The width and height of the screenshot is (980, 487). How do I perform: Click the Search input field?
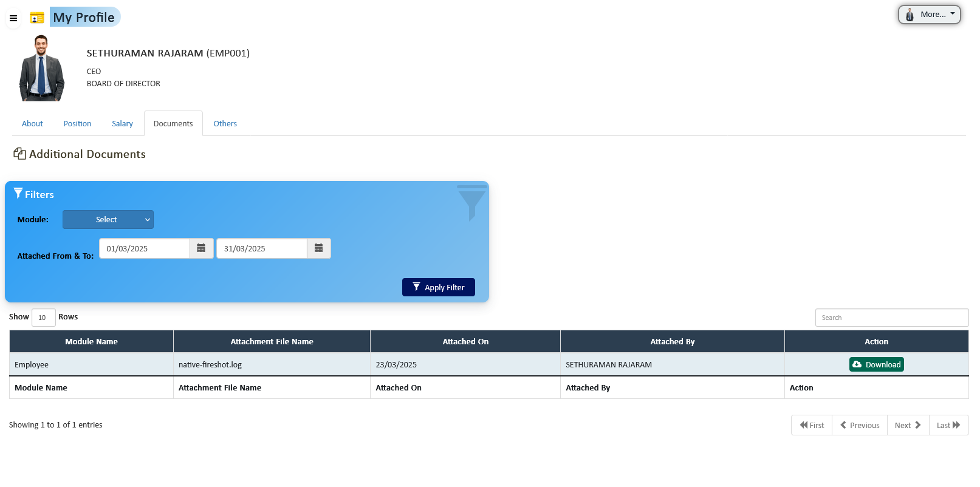point(891,318)
